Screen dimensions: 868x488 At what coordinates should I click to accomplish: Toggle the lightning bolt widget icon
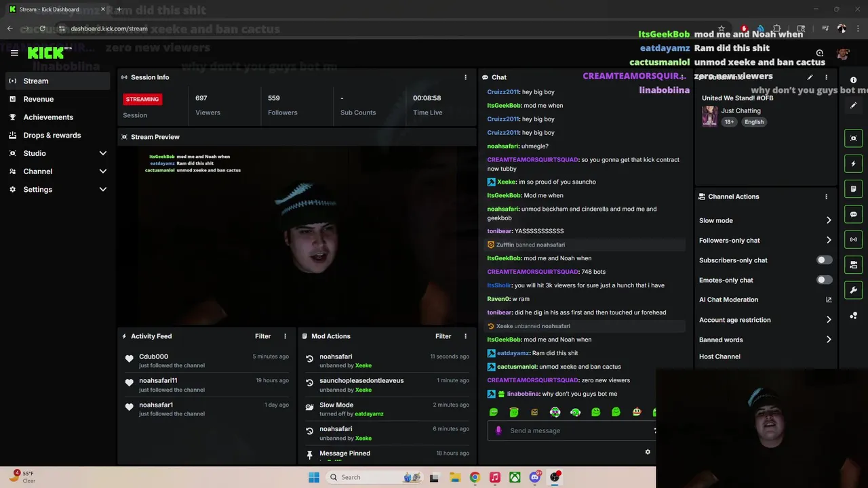tap(853, 163)
